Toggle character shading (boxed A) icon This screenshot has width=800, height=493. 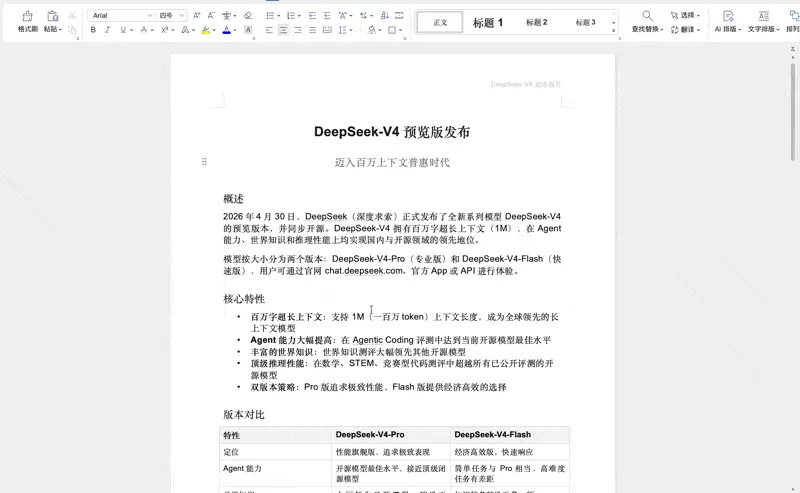(x=248, y=30)
